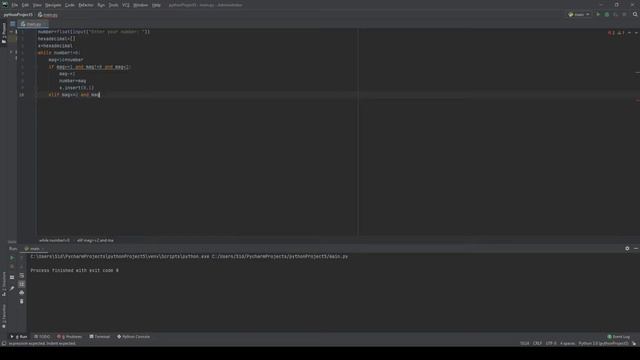Click the green Run button in toolbar
The width and height of the screenshot is (640, 360).
[x=598, y=14]
